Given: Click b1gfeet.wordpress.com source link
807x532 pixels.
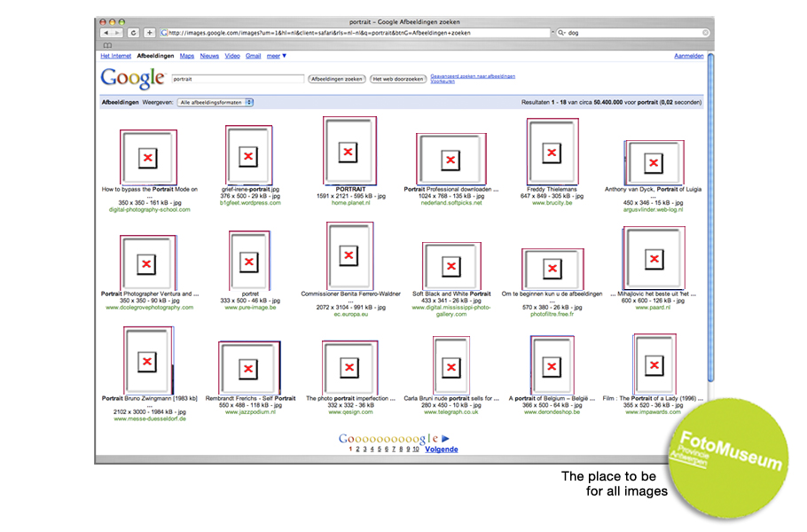Looking at the screenshot, I should pos(250,203).
